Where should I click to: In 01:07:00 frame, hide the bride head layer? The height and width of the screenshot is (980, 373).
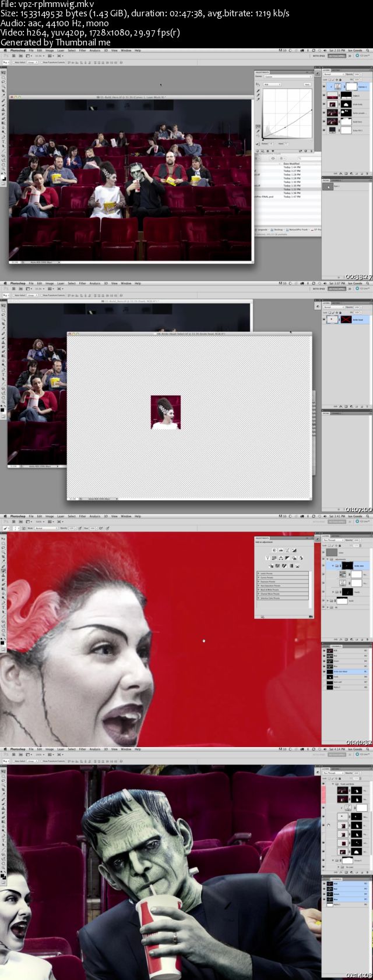[324, 319]
